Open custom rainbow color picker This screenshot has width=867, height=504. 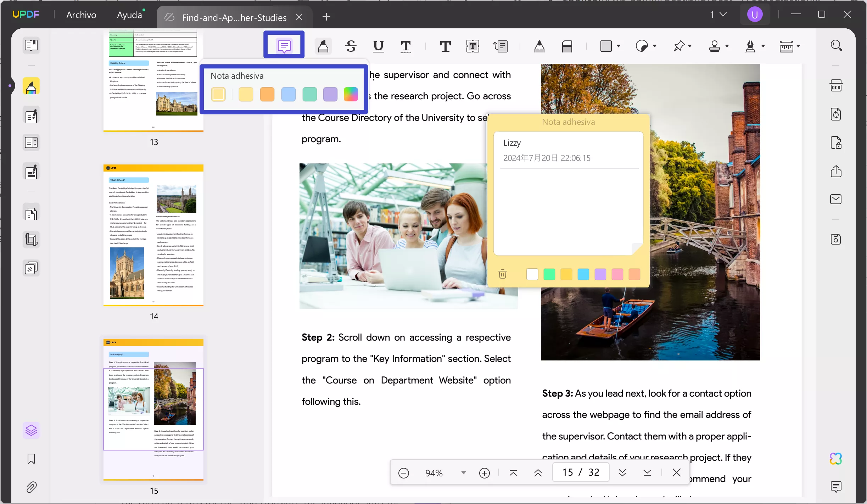point(351,94)
